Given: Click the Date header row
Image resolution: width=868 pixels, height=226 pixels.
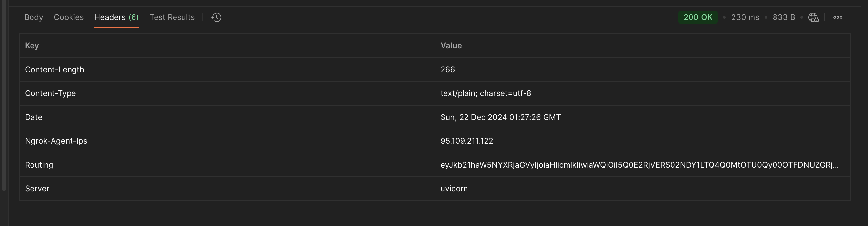Looking at the screenshot, I should click(x=34, y=117).
